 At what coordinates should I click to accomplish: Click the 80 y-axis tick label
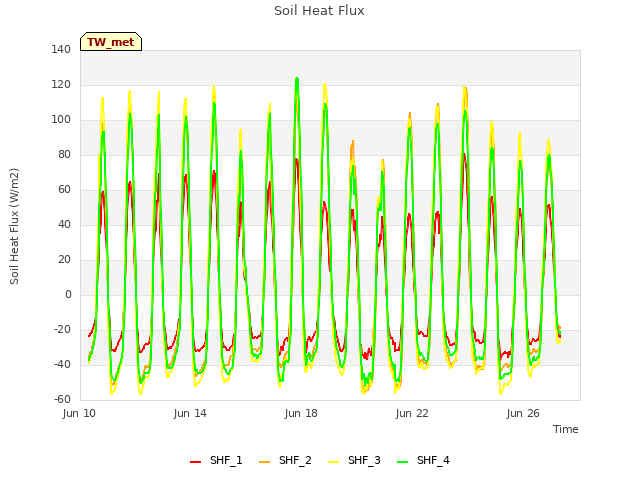pyautogui.click(x=64, y=155)
